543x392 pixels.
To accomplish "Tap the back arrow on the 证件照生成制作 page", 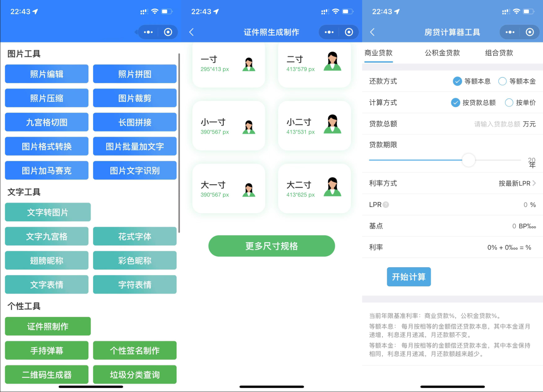I will pos(191,32).
